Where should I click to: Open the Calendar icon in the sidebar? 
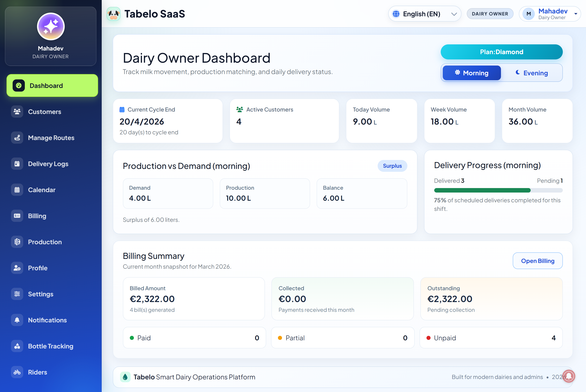tap(17, 190)
